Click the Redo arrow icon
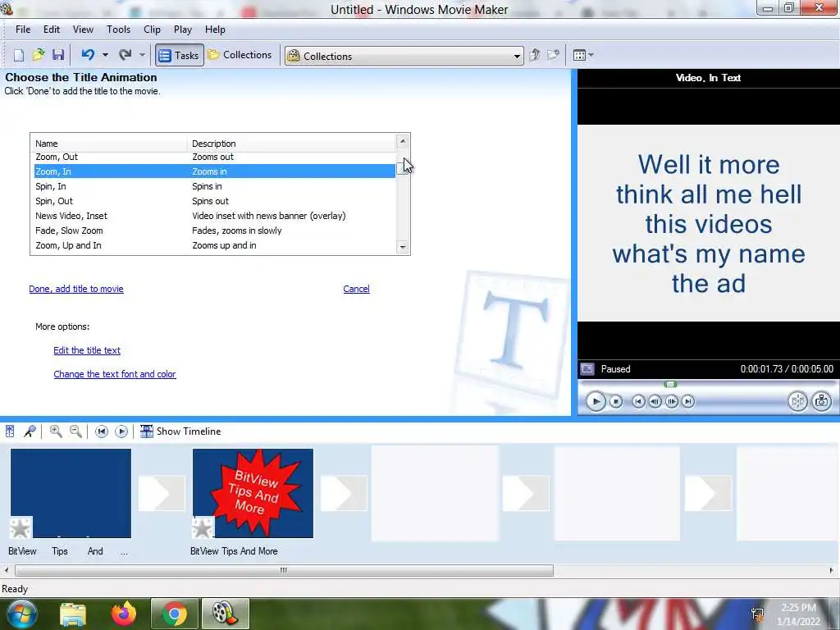 126,55
